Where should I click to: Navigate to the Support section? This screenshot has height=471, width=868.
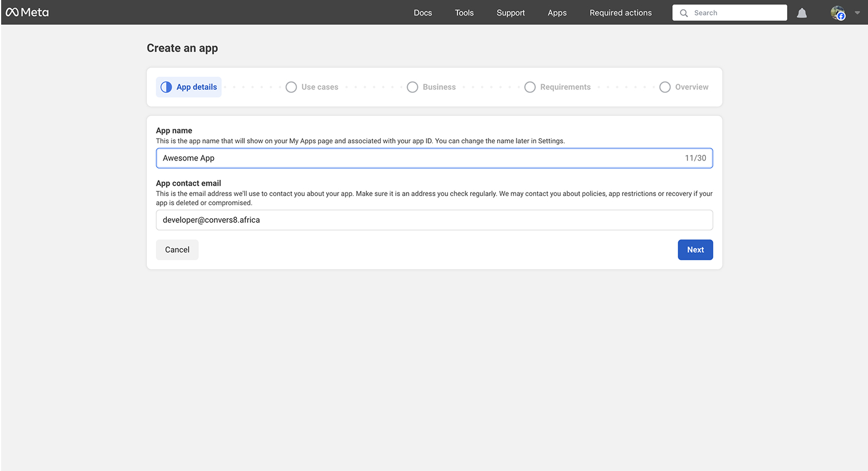point(510,13)
